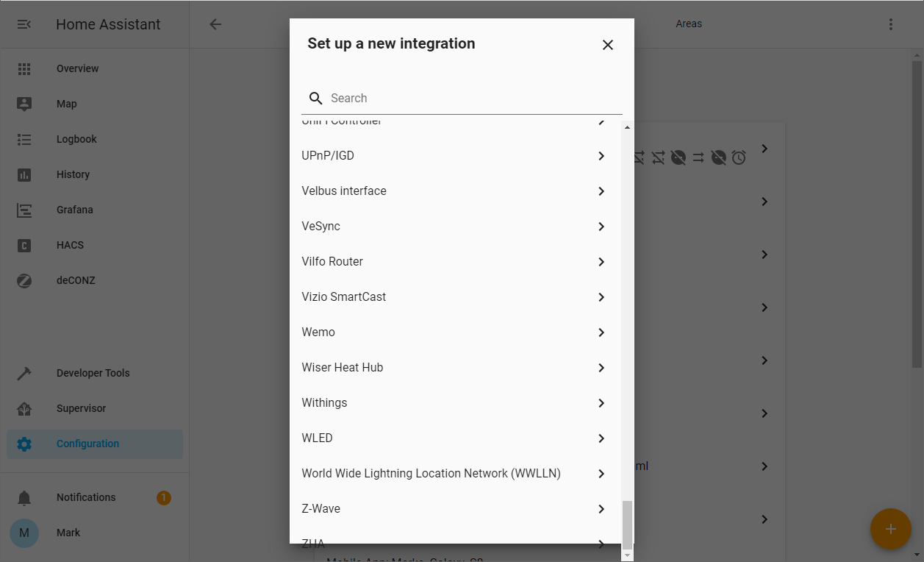
Task: Click the dialog scrollbar down arrow
Action: tap(627, 555)
